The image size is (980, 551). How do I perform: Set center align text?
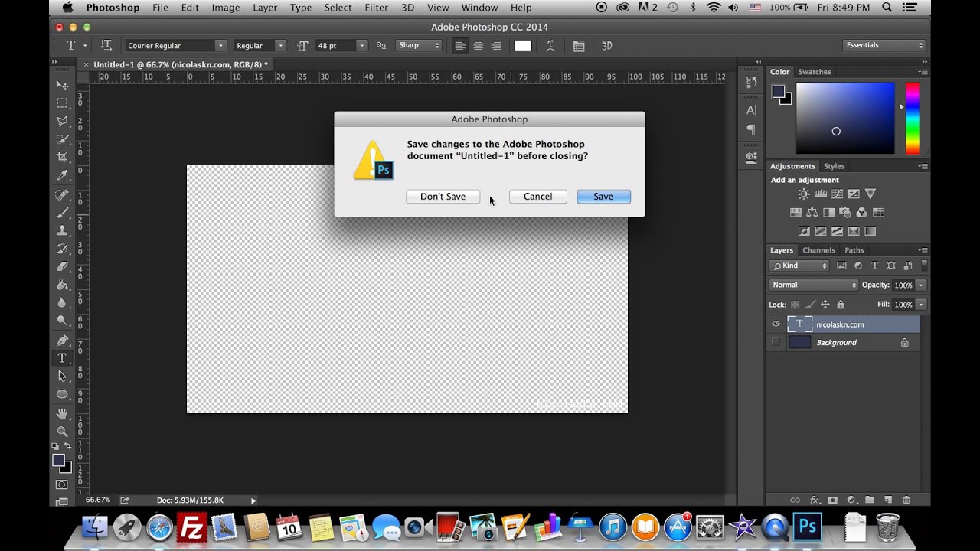click(x=478, y=46)
